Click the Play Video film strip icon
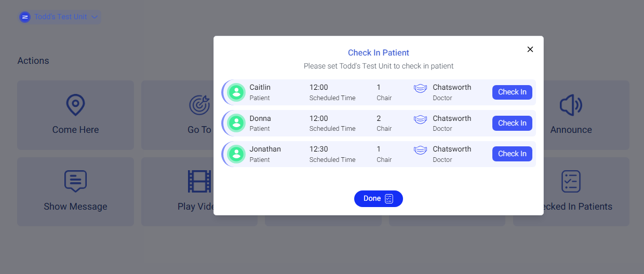Screen dimensions: 644x274 pos(199,182)
